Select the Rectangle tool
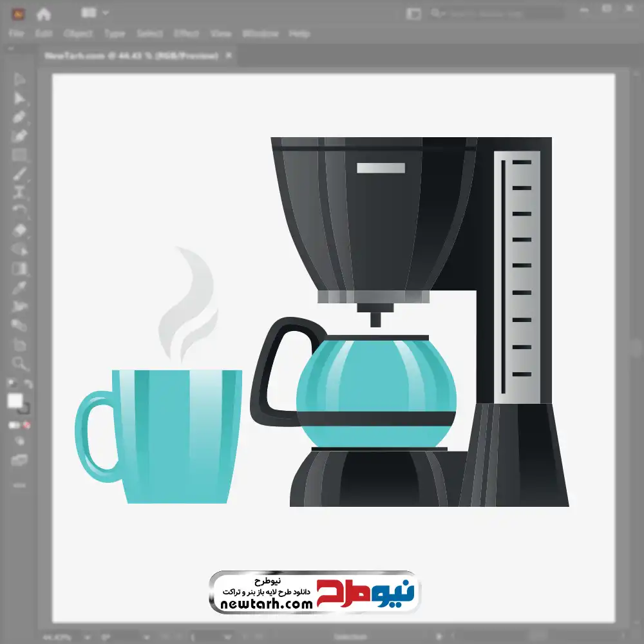 point(19,155)
